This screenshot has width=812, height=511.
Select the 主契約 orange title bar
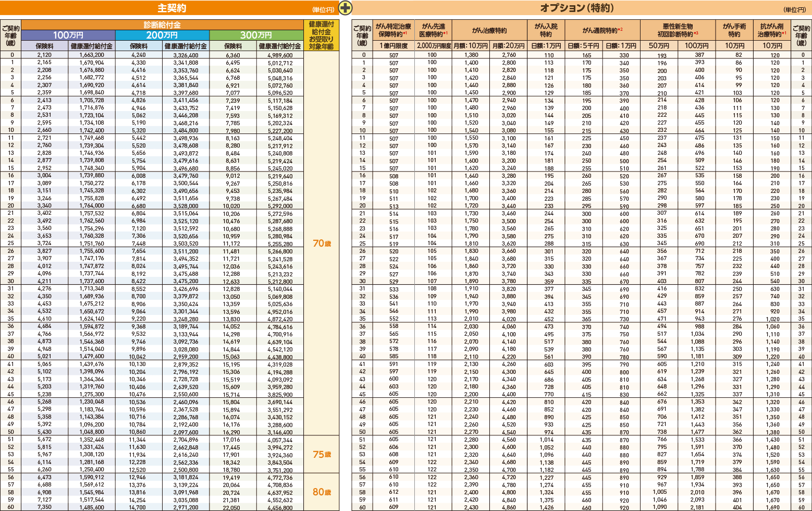(171, 8)
